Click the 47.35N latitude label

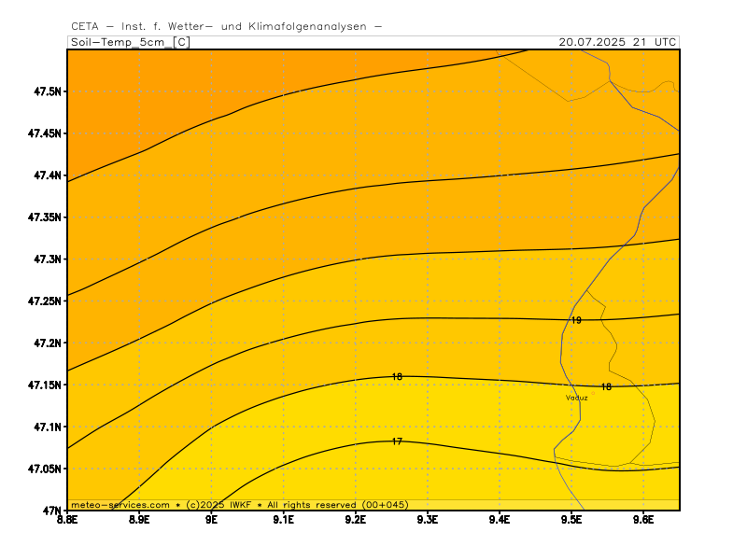(x=44, y=217)
